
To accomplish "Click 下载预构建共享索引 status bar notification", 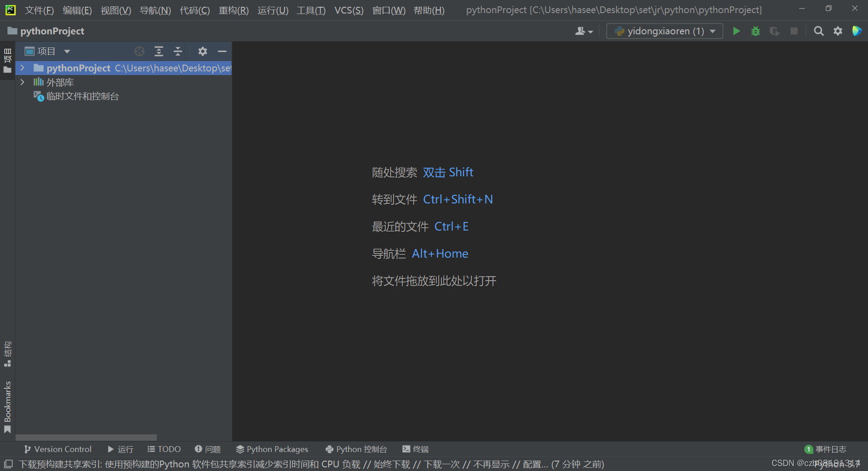I will (x=311, y=464).
